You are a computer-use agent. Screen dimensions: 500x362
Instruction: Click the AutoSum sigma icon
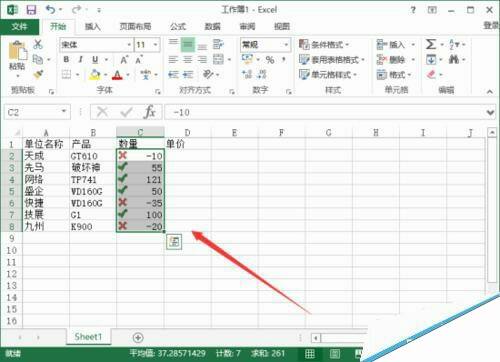coord(431,44)
